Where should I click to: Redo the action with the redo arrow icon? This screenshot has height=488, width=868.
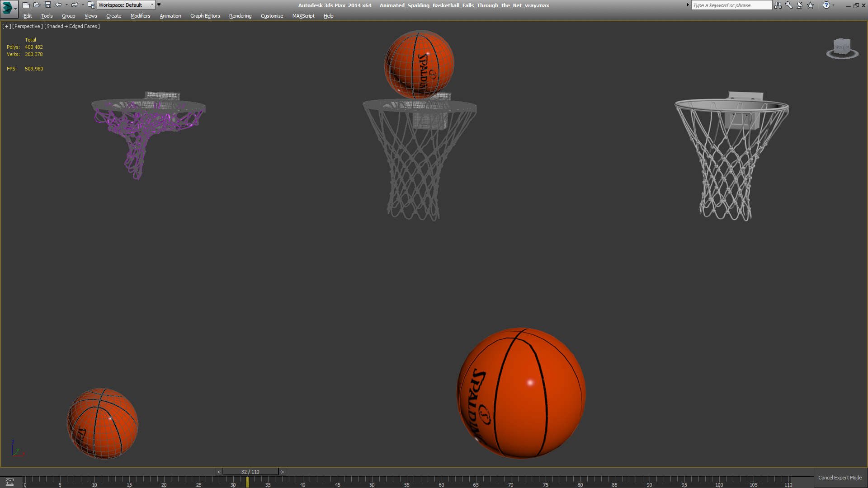click(x=75, y=5)
